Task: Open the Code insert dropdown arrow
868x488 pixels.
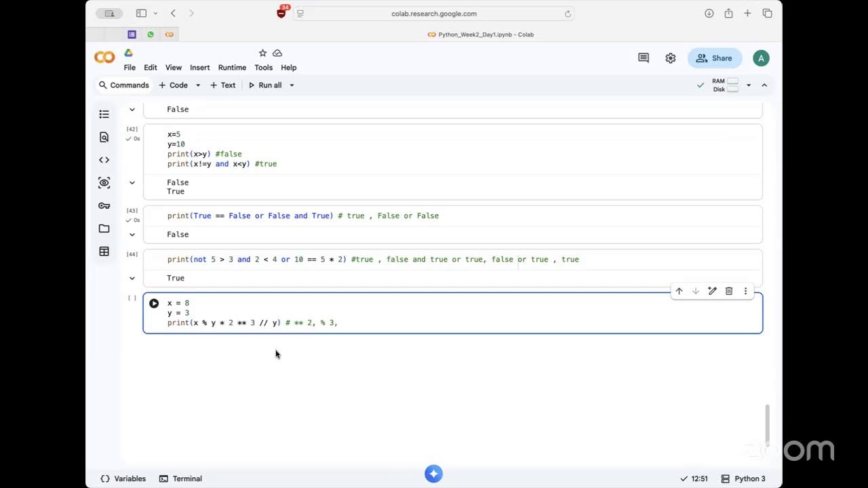Action: point(198,85)
